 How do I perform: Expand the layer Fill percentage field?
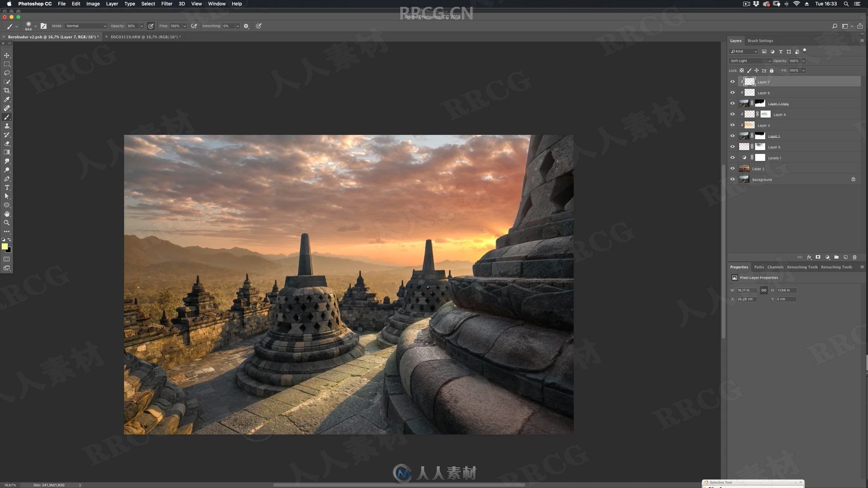[x=804, y=70]
